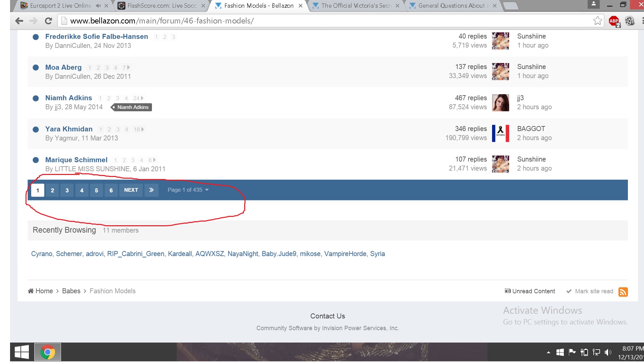Click the NEXT pagination button
This screenshot has height=362, width=644.
[131, 190]
